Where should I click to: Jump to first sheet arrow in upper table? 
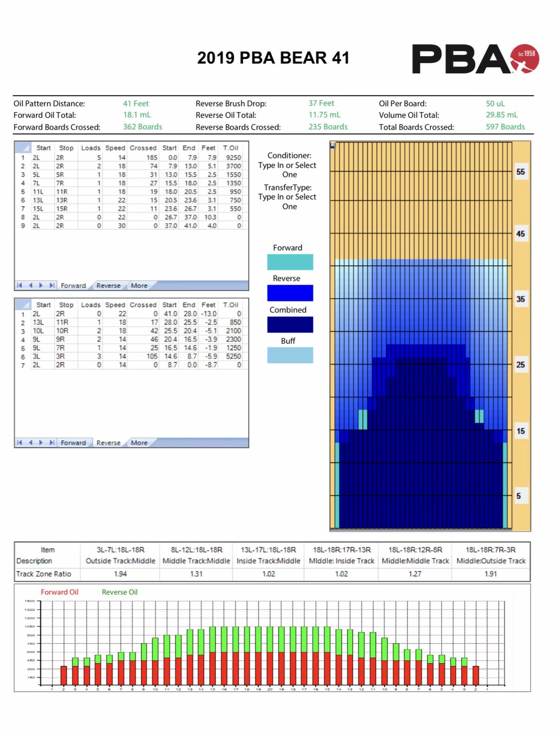[x=20, y=286]
